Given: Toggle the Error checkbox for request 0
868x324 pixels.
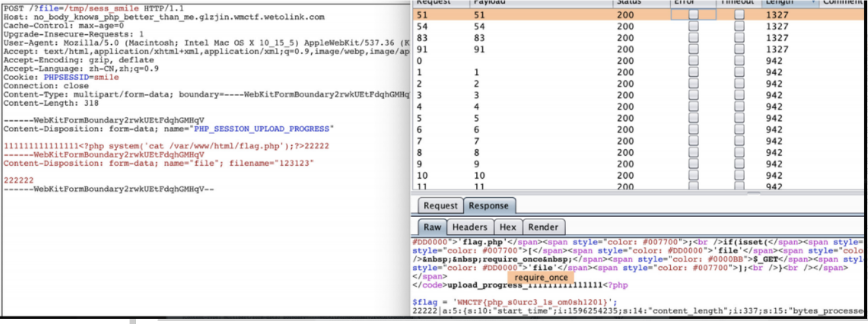Looking at the screenshot, I should click(x=693, y=60).
